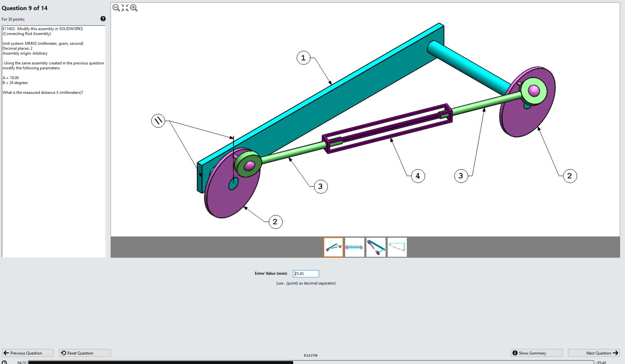Click the clock icon near the timer
The image size is (625, 364).
click(x=4, y=361)
